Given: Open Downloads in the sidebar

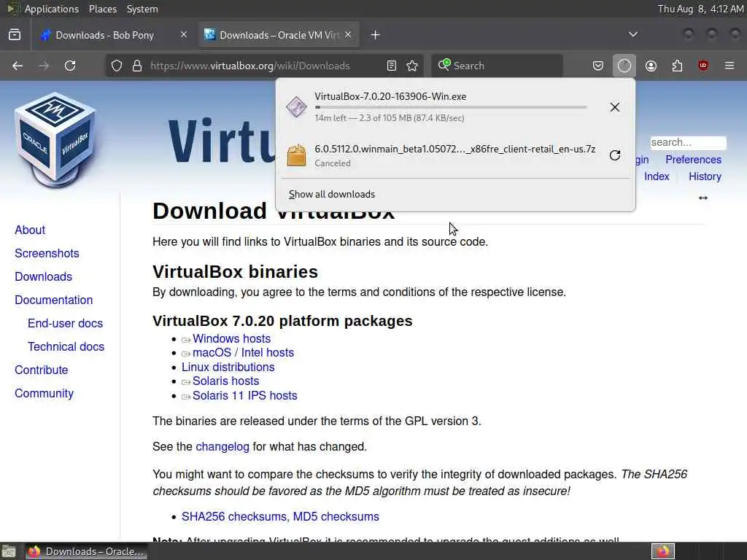Looking at the screenshot, I should click(x=43, y=276).
